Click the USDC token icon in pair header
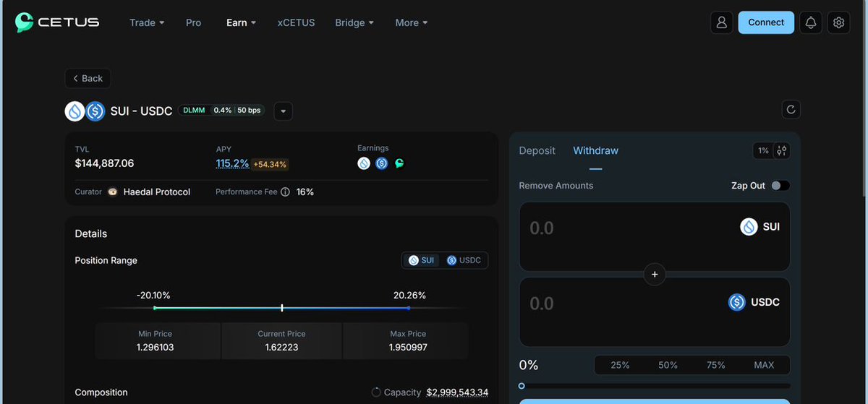Image resolution: width=868 pixels, height=404 pixels. coord(95,111)
